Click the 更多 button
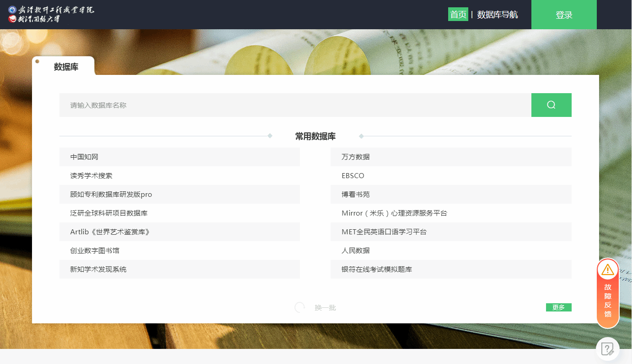This screenshot has width=632, height=364. pyautogui.click(x=558, y=307)
